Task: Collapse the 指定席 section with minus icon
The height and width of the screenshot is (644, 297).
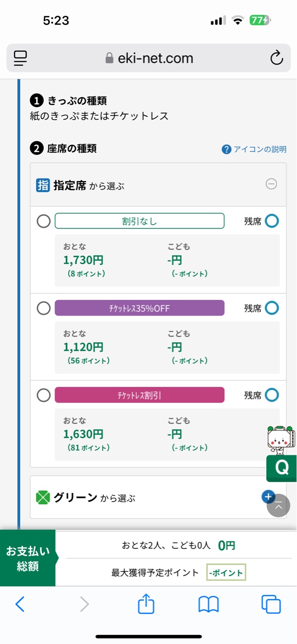Action: (x=271, y=184)
